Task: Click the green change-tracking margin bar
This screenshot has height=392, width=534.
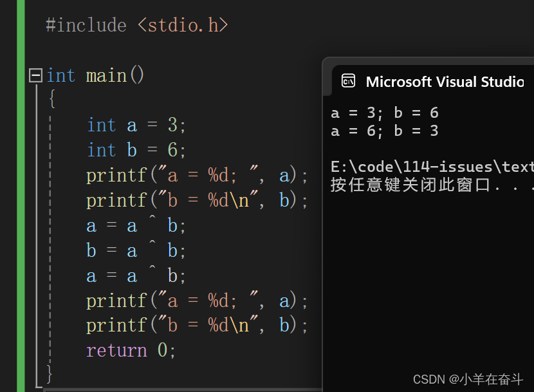Action: [21, 196]
